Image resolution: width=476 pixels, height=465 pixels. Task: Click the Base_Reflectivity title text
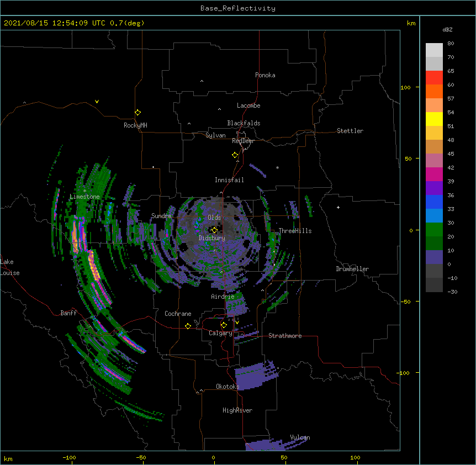click(238, 8)
